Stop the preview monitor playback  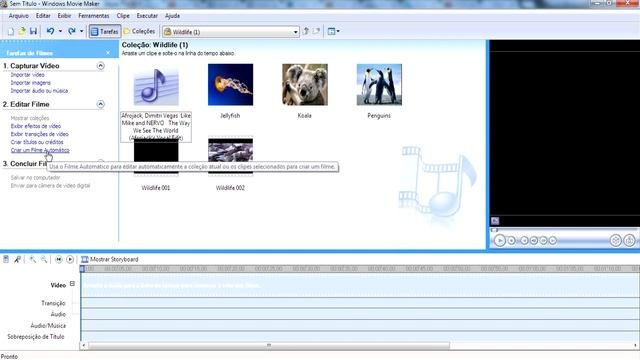pos(511,241)
